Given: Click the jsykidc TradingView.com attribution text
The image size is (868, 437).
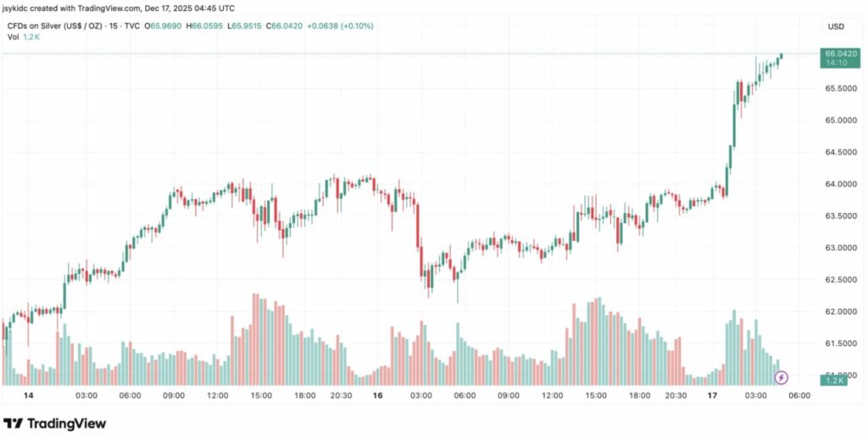Looking at the screenshot, I should click(119, 8).
